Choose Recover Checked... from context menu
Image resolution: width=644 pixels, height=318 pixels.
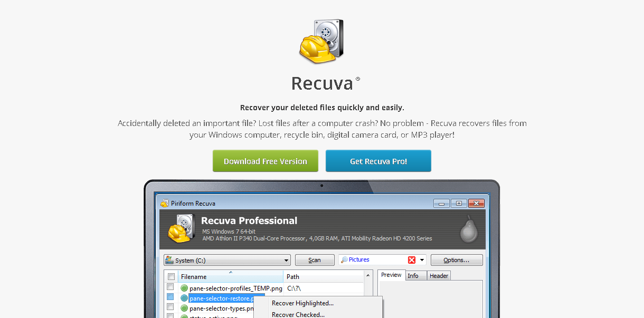tap(298, 314)
